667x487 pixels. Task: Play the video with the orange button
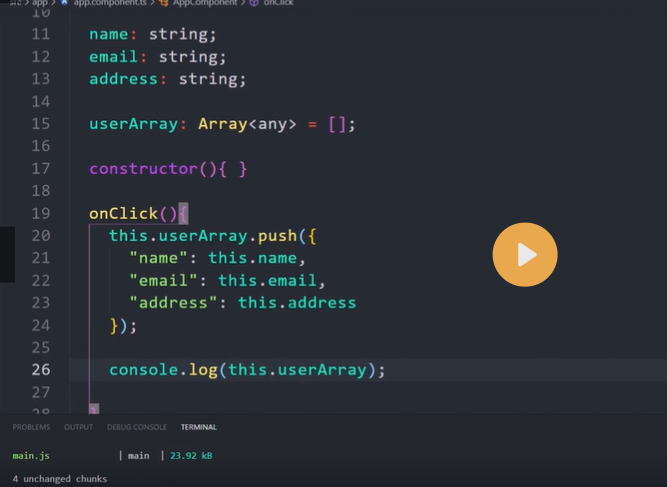[525, 255]
